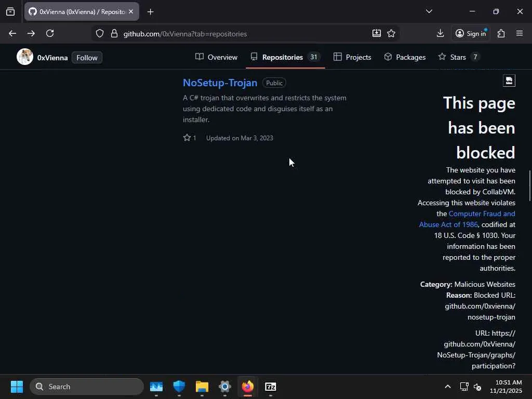The image size is (532, 399).
Task: Expand the list all tabs chevron
Action: coord(429,11)
